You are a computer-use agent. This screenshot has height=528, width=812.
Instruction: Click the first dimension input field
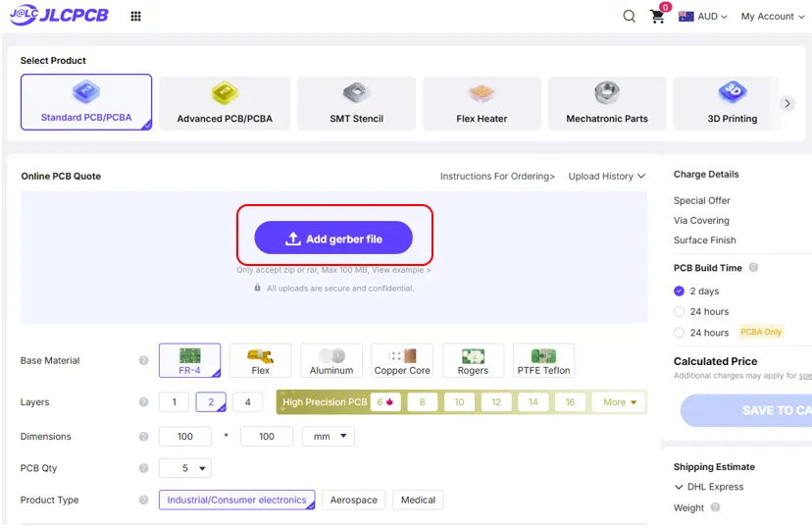185,437
